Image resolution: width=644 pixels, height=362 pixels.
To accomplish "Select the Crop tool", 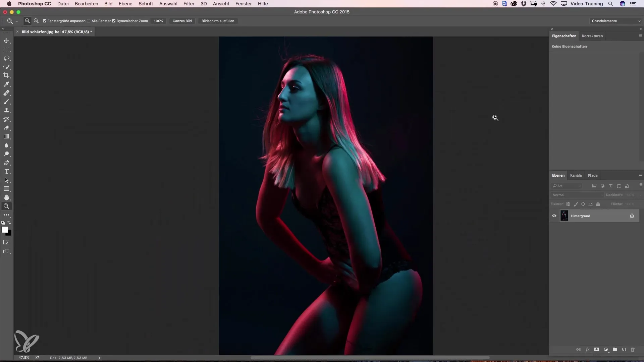I will (6, 75).
